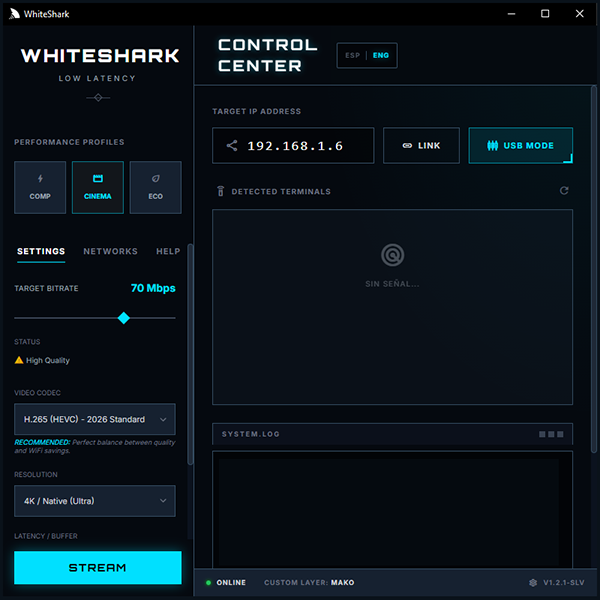Click the no-signal spiral icon

pos(392,255)
